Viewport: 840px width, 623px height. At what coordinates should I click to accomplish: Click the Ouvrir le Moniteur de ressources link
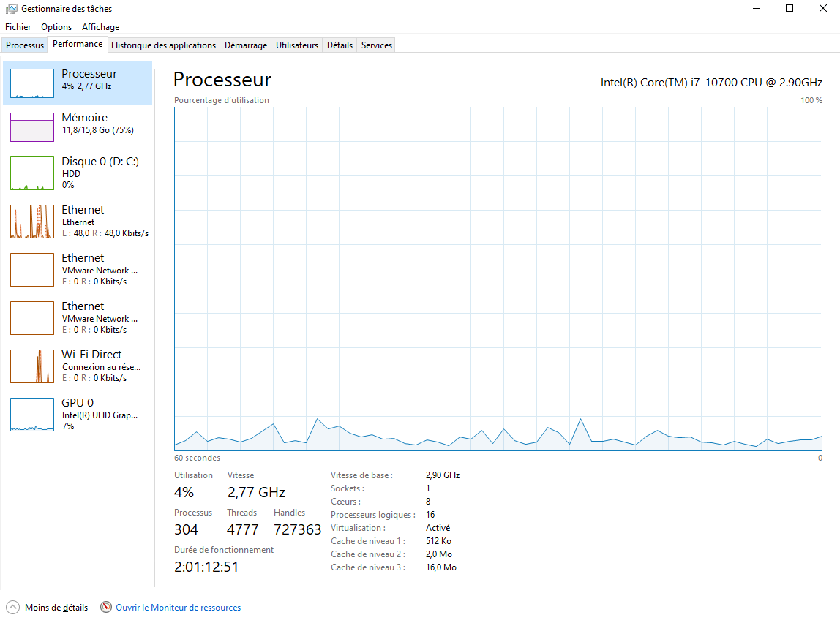178,608
